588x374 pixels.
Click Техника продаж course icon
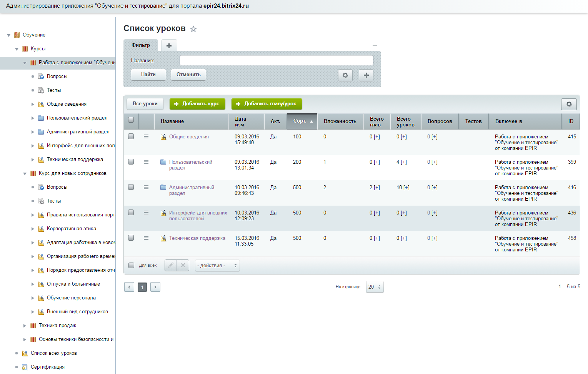[33, 326]
